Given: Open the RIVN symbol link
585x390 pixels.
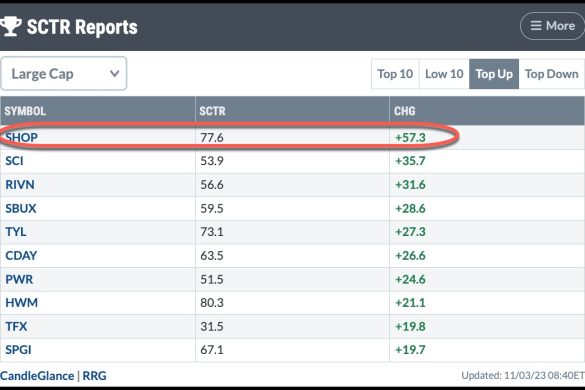Looking at the screenshot, I should 20,185.
